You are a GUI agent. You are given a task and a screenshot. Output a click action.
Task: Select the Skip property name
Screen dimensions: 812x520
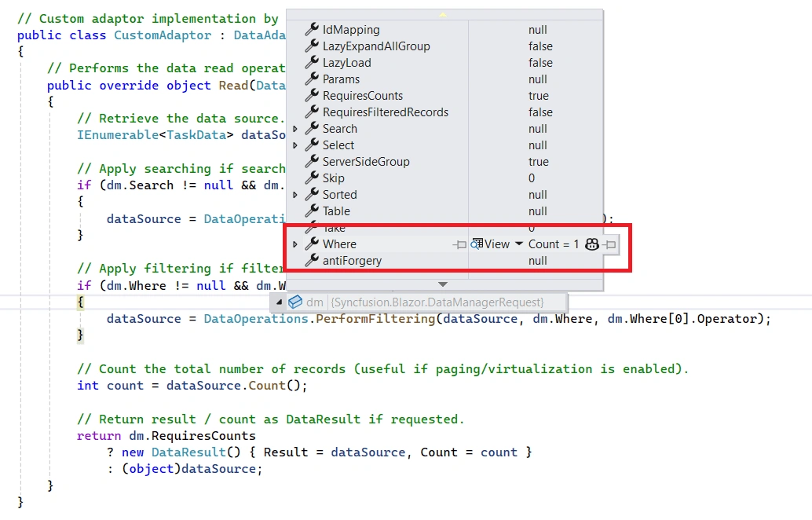click(x=334, y=178)
